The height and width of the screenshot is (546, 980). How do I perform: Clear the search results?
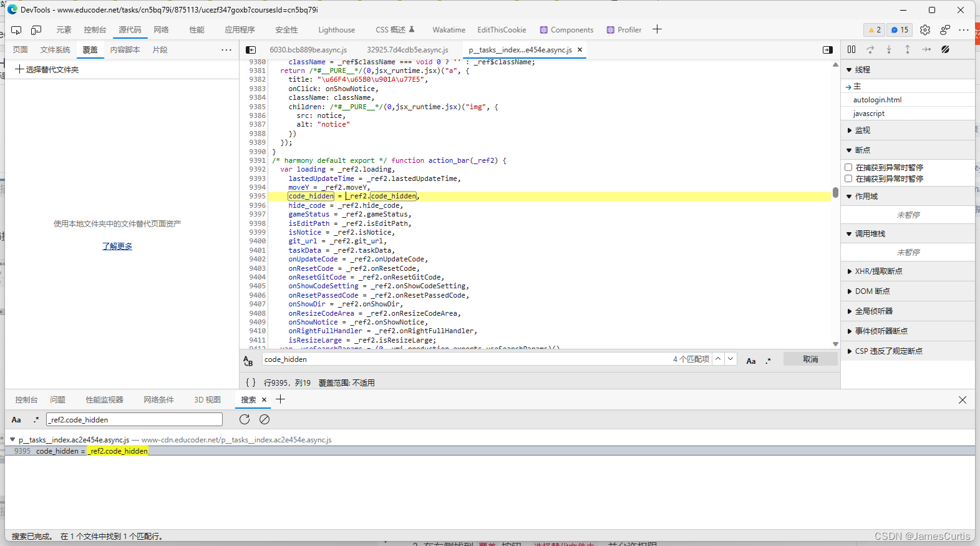pos(264,419)
